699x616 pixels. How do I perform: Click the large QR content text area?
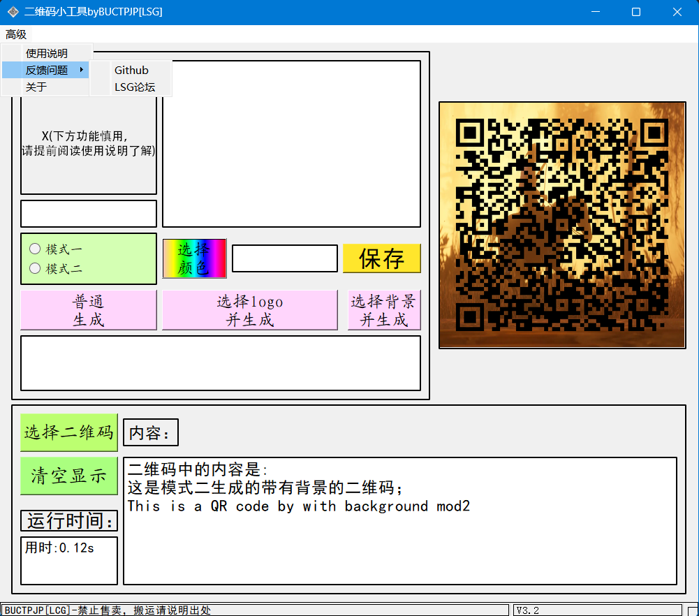click(x=292, y=144)
